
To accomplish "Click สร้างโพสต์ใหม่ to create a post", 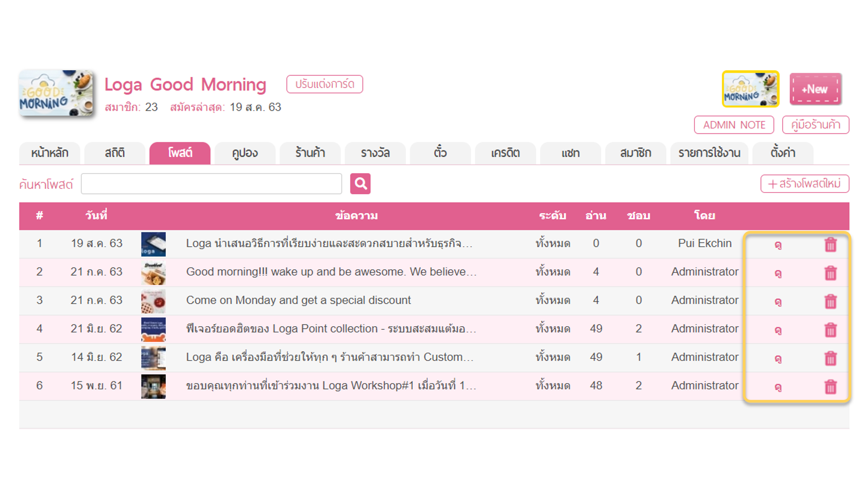I will pyautogui.click(x=805, y=183).
